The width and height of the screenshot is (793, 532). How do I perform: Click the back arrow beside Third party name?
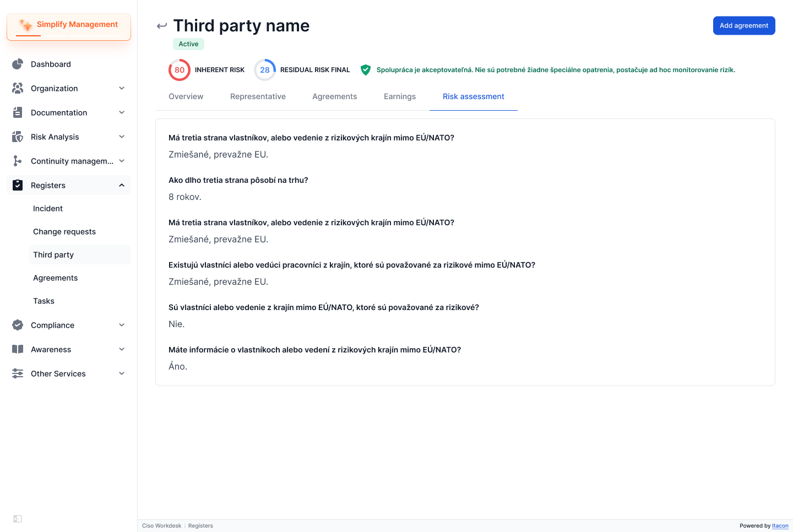pyautogui.click(x=162, y=26)
